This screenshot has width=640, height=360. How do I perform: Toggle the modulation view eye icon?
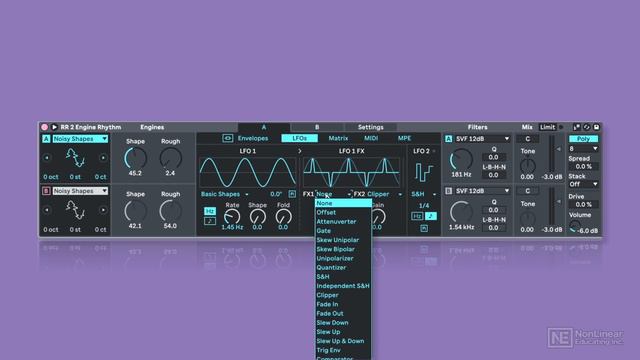pyautogui.click(x=227, y=138)
